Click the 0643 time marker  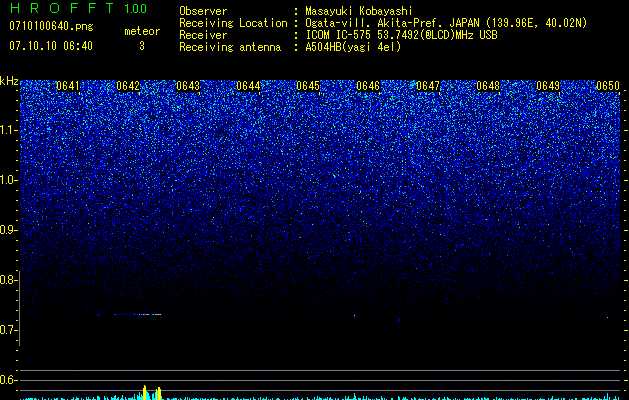(188, 86)
